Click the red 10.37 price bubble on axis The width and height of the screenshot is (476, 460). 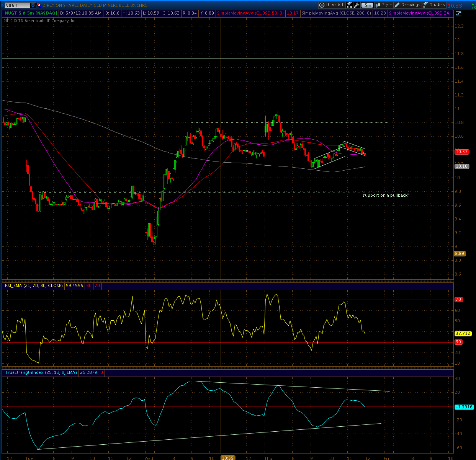pos(461,152)
